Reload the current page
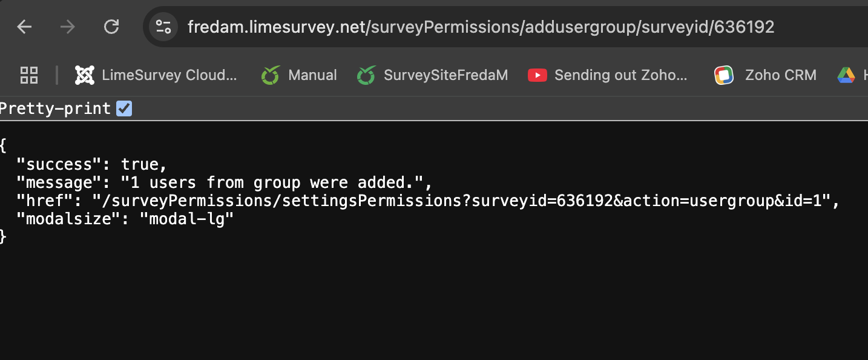The width and height of the screenshot is (868, 360). [111, 27]
